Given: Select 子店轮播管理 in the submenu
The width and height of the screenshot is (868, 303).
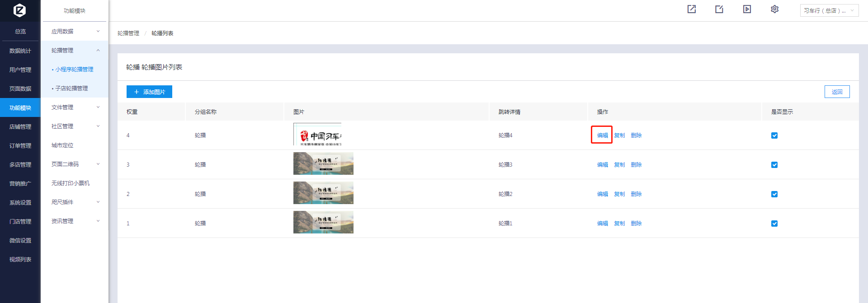Looking at the screenshot, I should coord(71,89).
